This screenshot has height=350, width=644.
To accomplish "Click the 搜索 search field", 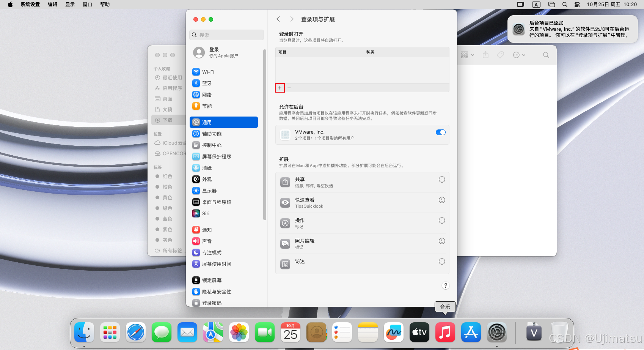I will [x=226, y=35].
